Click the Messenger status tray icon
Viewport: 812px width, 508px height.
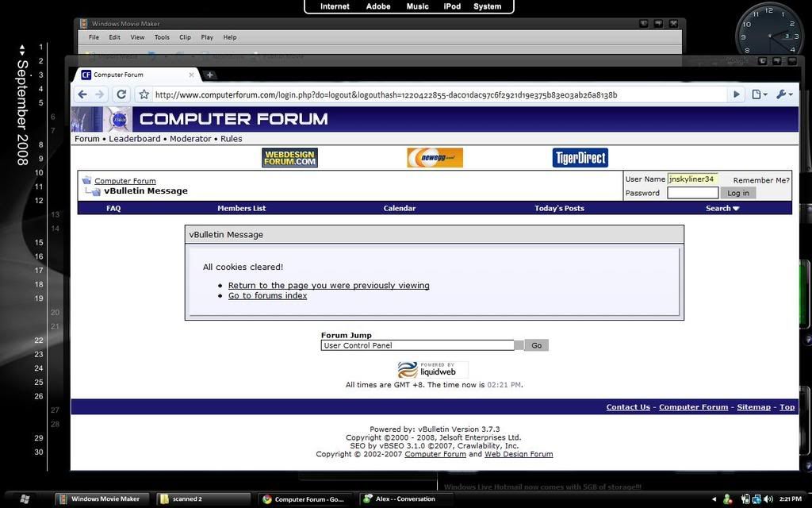point(728,499)
